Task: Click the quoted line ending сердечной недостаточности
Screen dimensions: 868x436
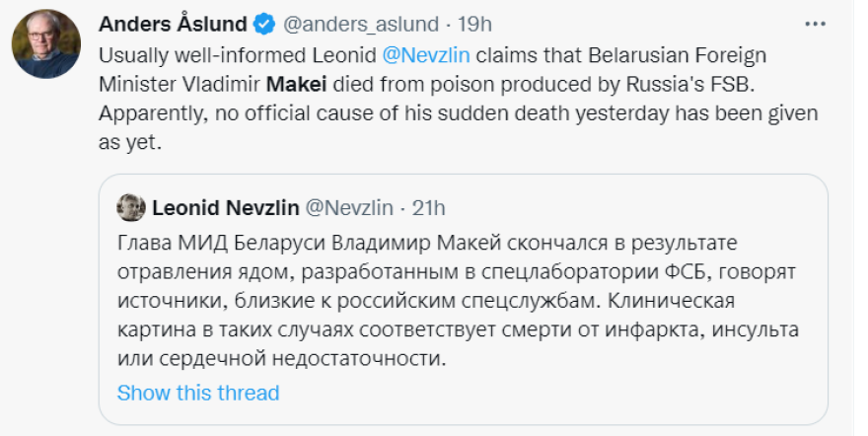Action: click(282, 358)
